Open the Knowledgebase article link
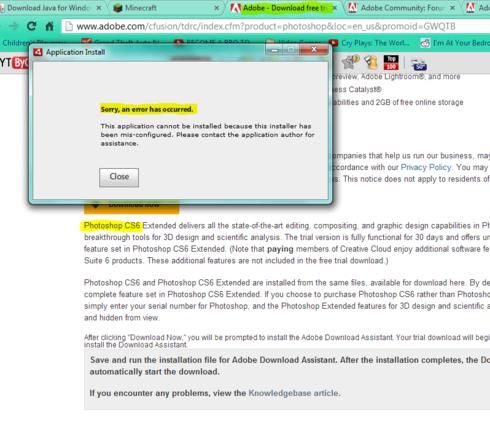 tap(293, 393)
